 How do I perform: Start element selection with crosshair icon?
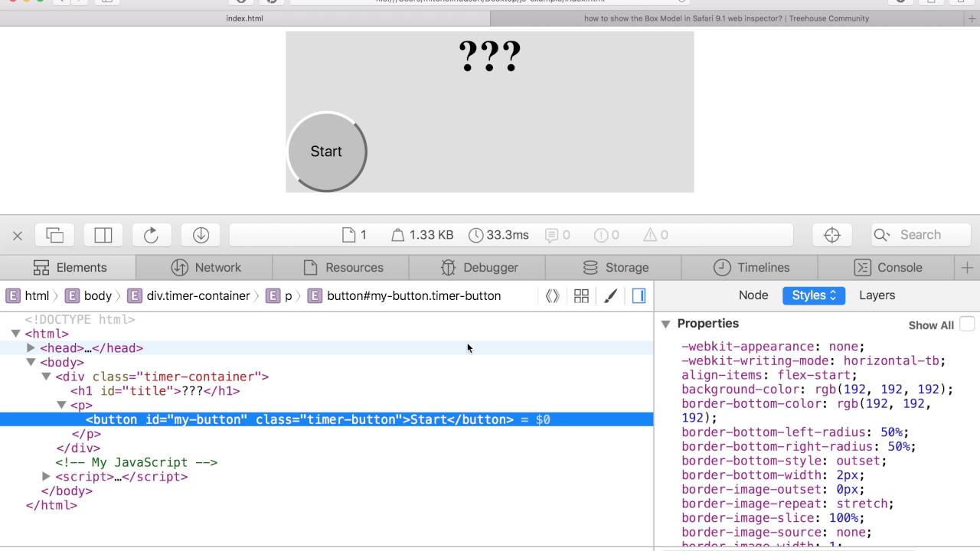click(832, 235)
